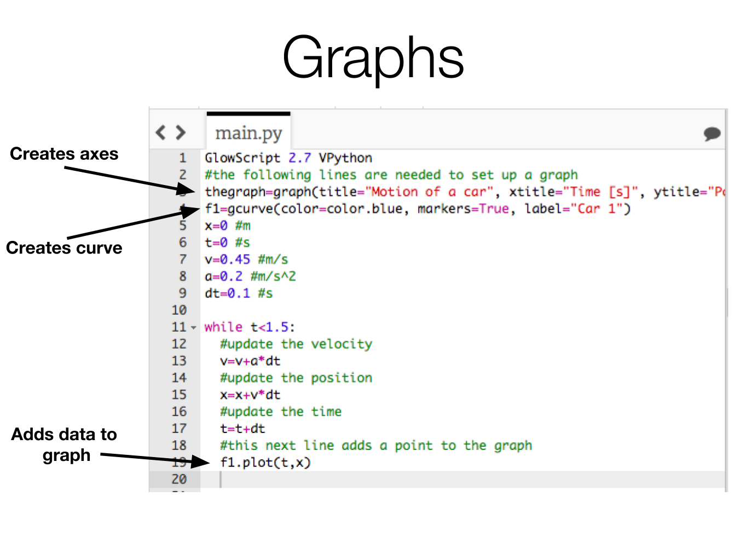Select line number 1 in the gutter

(182, 158)
